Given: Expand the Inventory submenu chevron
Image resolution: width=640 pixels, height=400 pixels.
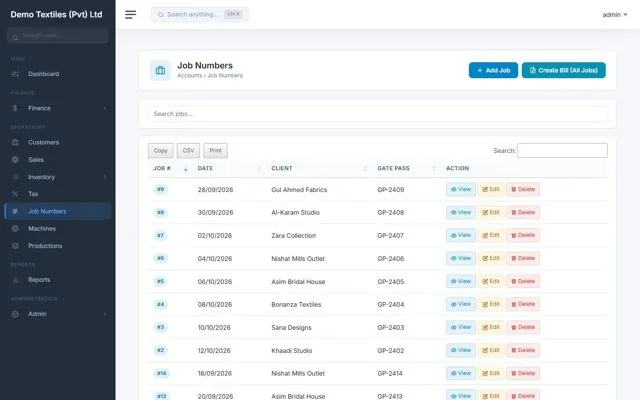Looking at the screenshot, I should [x=105, y=177].
